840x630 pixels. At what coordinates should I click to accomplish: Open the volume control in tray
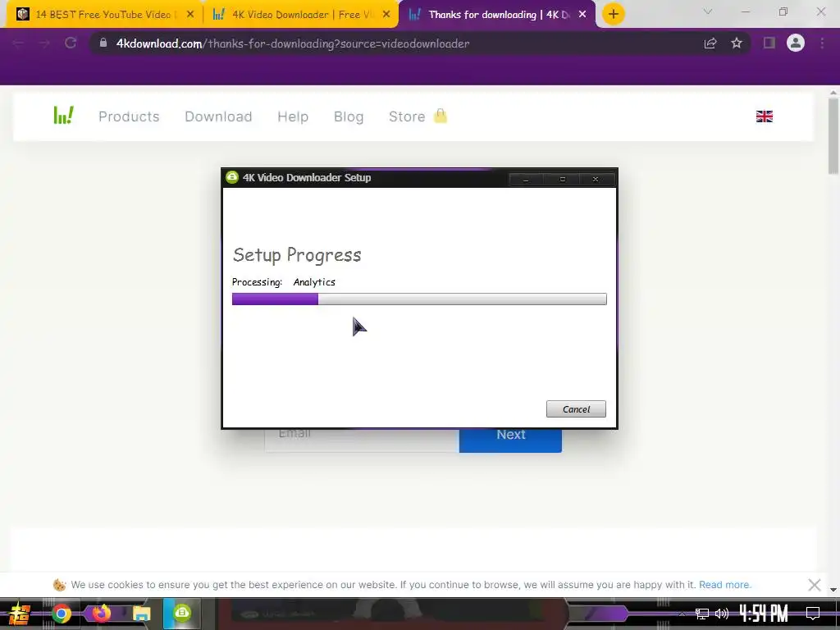coord(722,614)
